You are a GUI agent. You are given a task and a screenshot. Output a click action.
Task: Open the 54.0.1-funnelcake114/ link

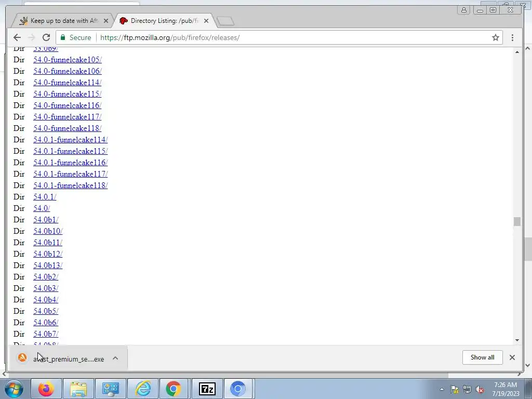[70, 140]
